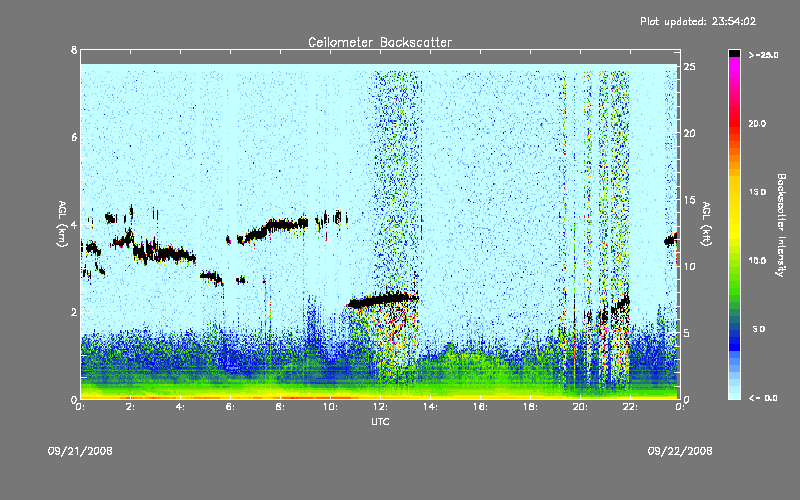Screen dimensions: 800x500
Task: Click the "20.0" colorbar tick label
Action: point(757,123)
